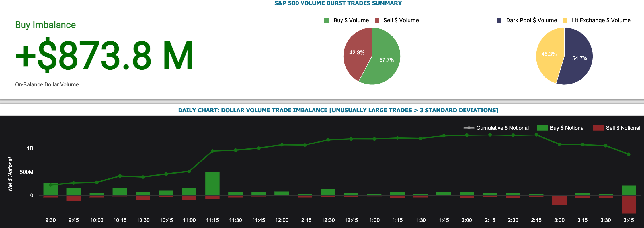Click the Lit Exchange $ Volume yellow swatch
The height and width of the screenshot is (228, 644).
coord(565,20)
